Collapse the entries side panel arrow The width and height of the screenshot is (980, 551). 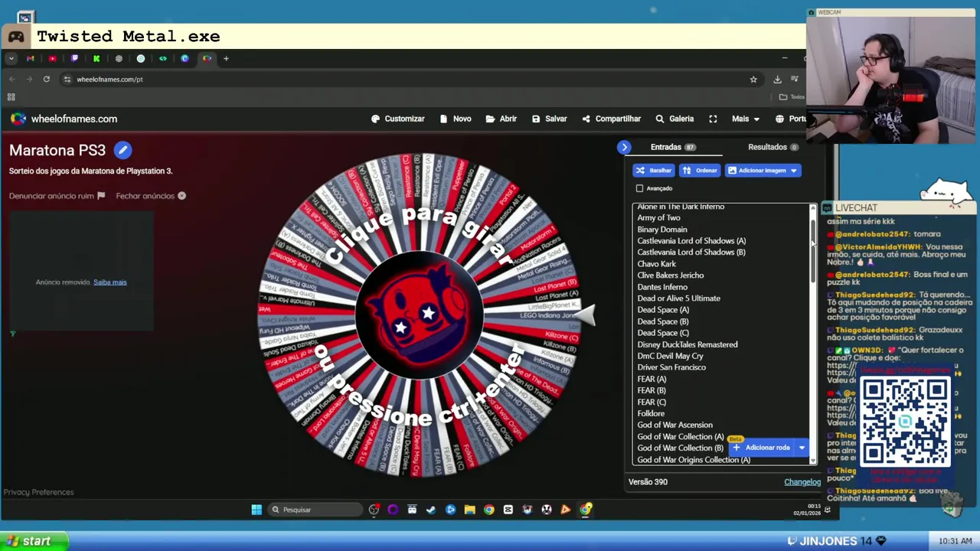(624, 147)
